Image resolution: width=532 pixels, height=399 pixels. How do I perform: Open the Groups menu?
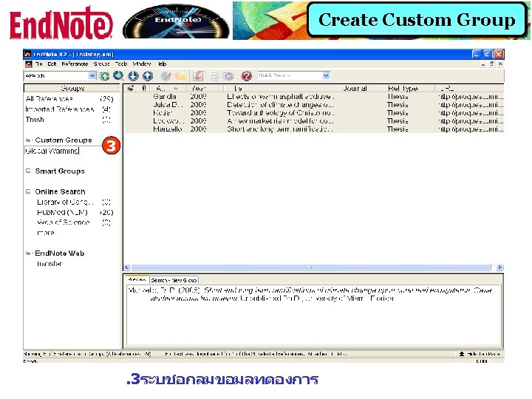tap(101, 64)
